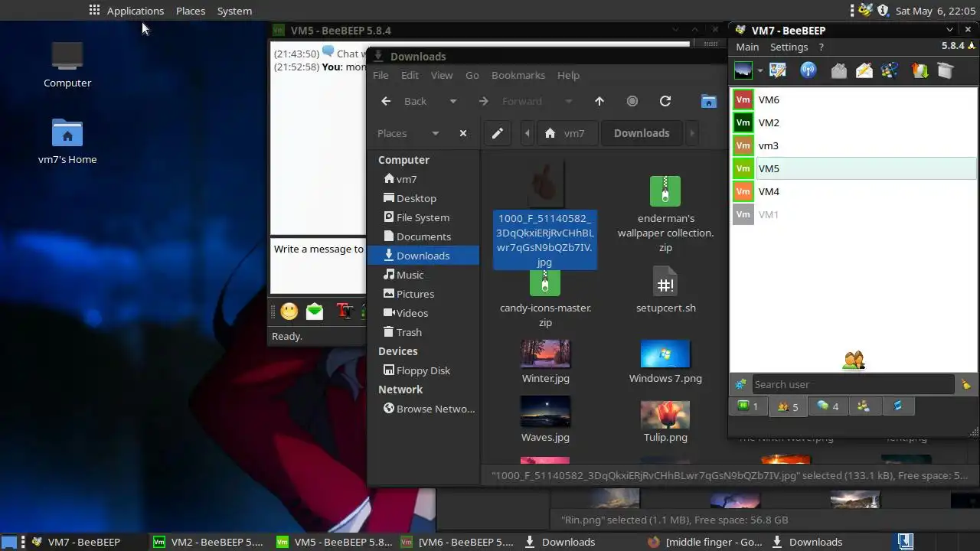Click the font TT icon in VM5 chat
This screenshot has height=551, width=980.
click(x=345, y=311)
